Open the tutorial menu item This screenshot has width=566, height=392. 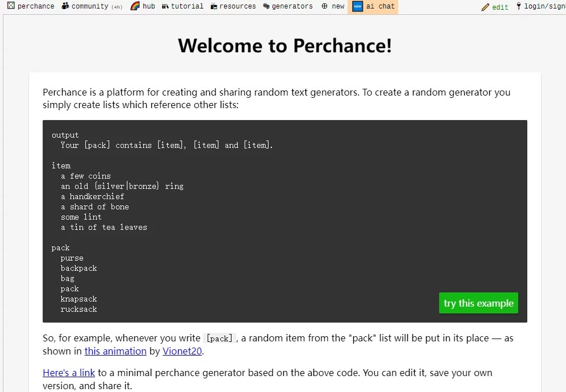[183, 6]
